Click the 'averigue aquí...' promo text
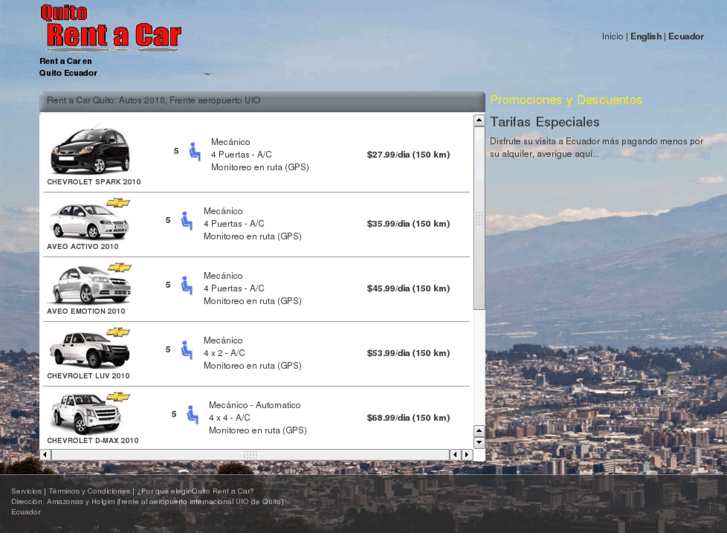Image resolution: width=727 pixels, height=545 pixels. (x=568, y=154)
